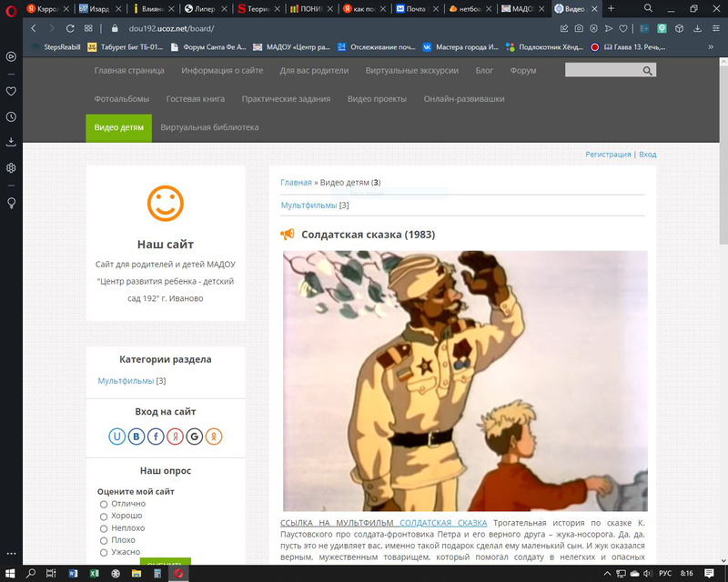
Task: Open the "Фотоальбомы" menu item
Action: pyautogui.click(x=122, y=98)
